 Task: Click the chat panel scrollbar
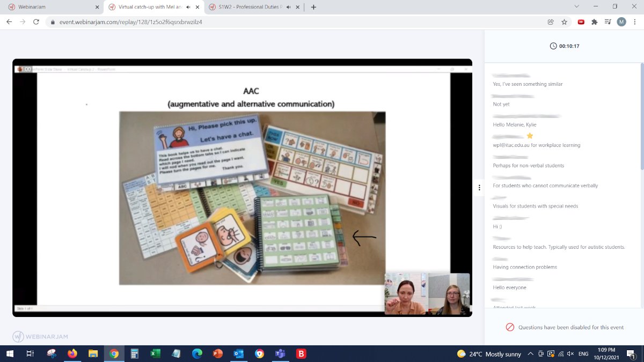[642, 115]
